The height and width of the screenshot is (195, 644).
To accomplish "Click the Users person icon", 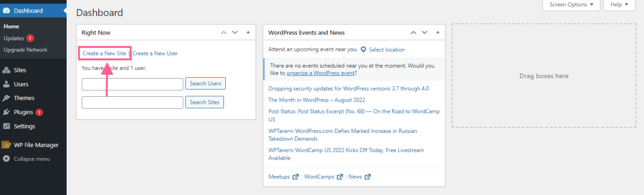I will (x=6, y=84).
